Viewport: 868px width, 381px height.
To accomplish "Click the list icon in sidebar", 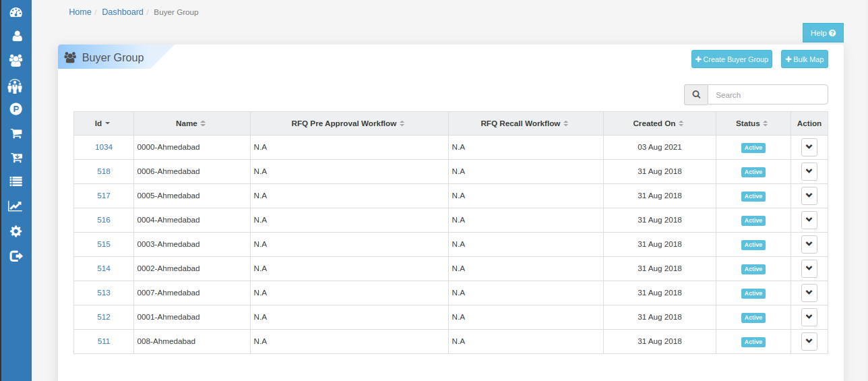I will [15, 181].
